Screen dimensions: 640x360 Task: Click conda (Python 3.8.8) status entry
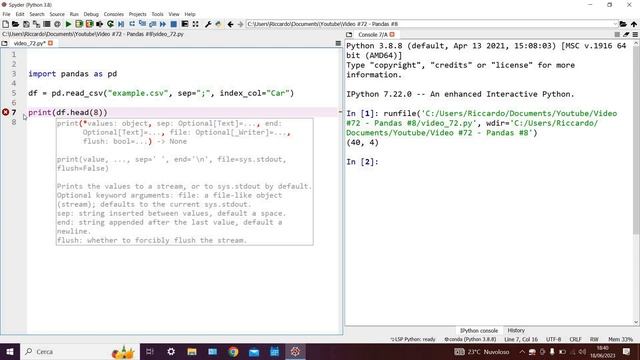click(x=470, y=339)
